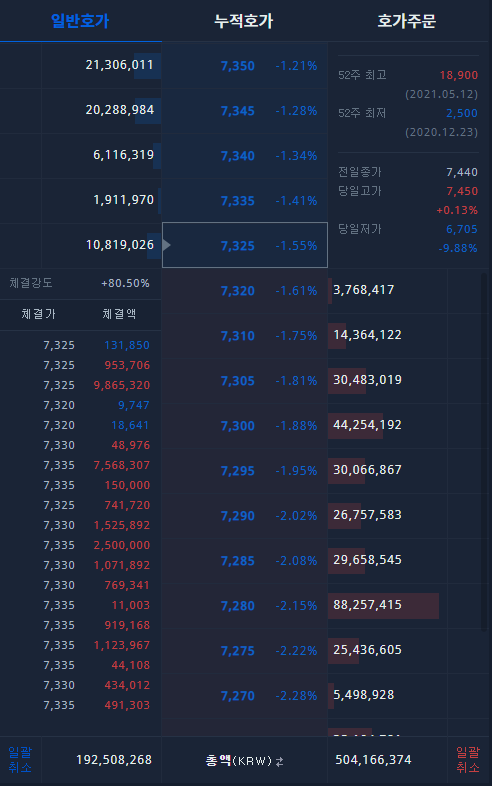Select the 7,305 bid price row

tap(245, 381)
